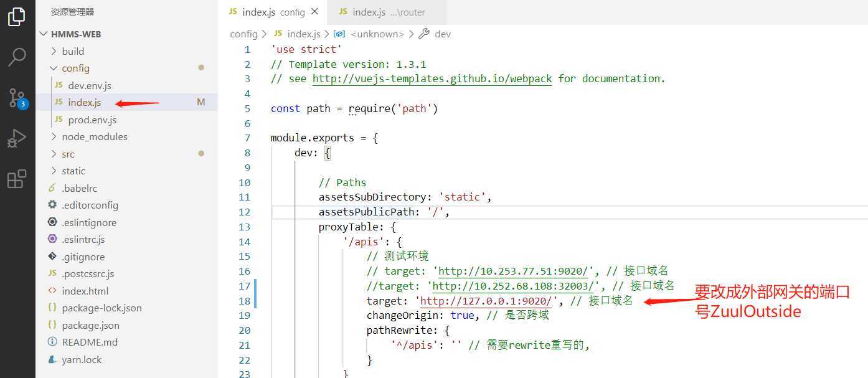Screen dimensions: 868x378
Task: Open the Search view in the activity bar
Action: (17, 57)
